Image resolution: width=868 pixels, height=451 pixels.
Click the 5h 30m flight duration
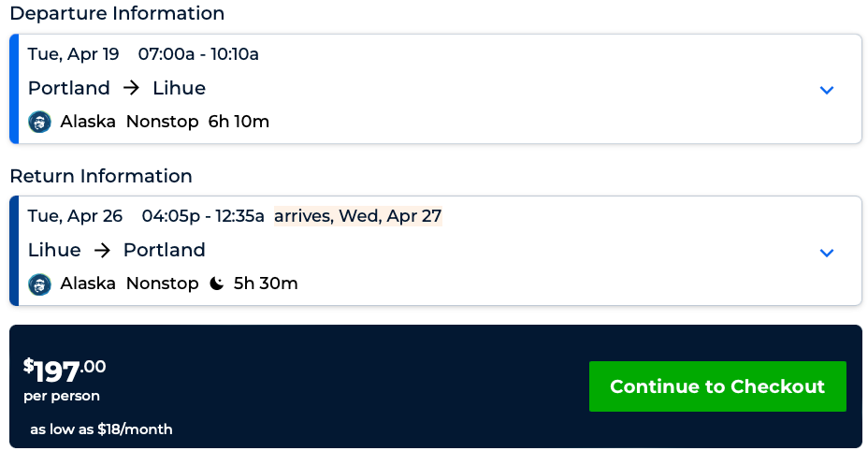point(266,284)
